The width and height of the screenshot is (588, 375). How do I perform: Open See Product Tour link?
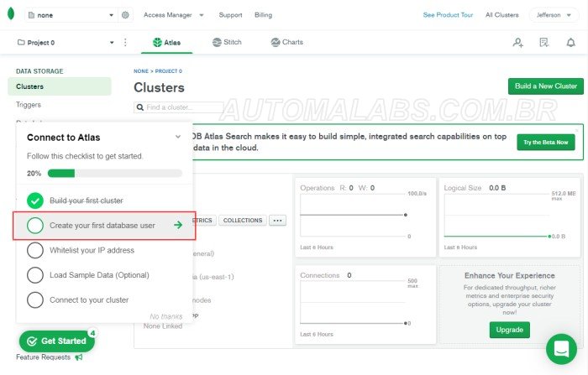click(448, 15)
